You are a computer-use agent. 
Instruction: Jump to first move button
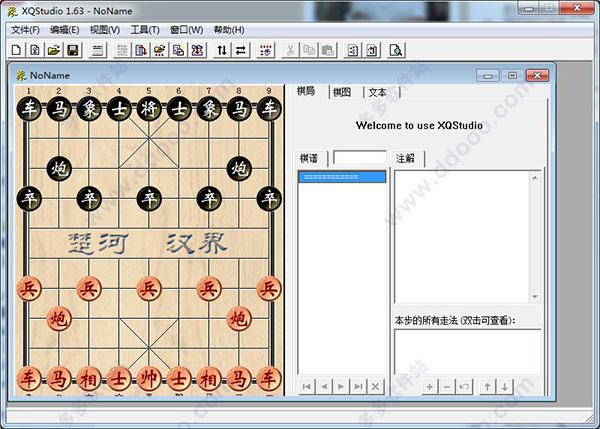[307, 387]
